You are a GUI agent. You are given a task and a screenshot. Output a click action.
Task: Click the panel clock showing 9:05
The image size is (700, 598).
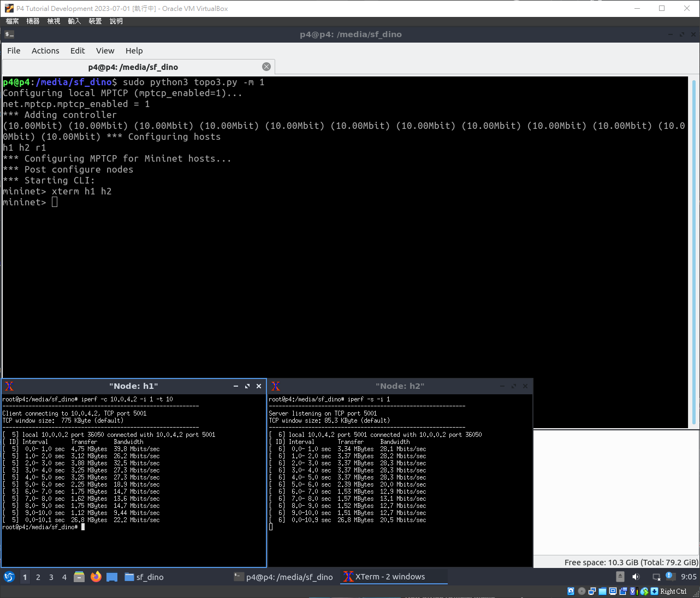tap(689, 577)
